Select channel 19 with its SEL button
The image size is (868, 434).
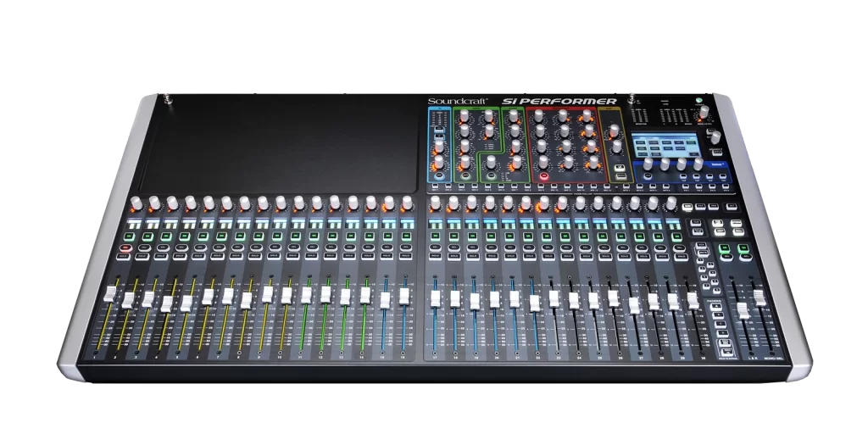[473, 247]
